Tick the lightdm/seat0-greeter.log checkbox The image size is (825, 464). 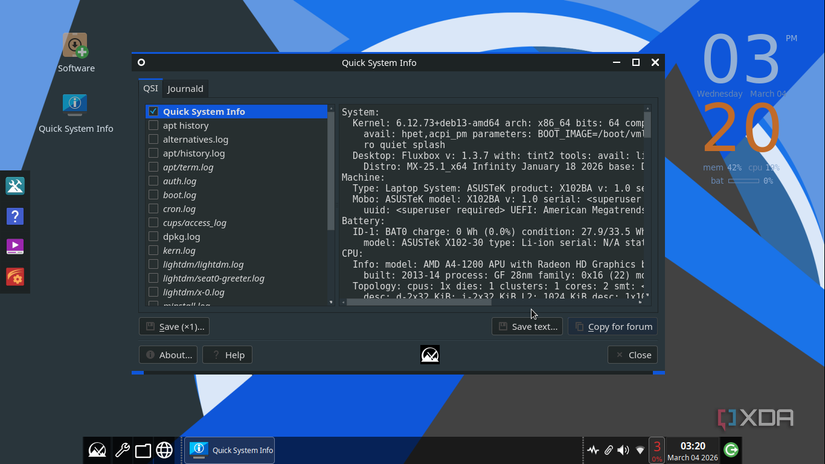point(153,278)
